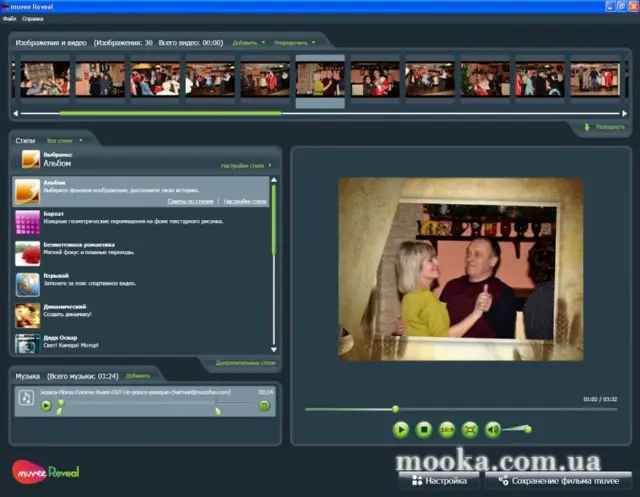Viewport: 640px width, 497px height.
Task: Click the green down-arrow icon beside Развернуть
Action: point(587,127)
